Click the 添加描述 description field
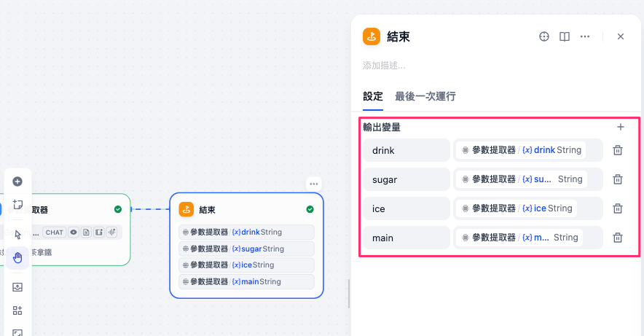The width and height of the screenshot is (644, 336). 437,66
